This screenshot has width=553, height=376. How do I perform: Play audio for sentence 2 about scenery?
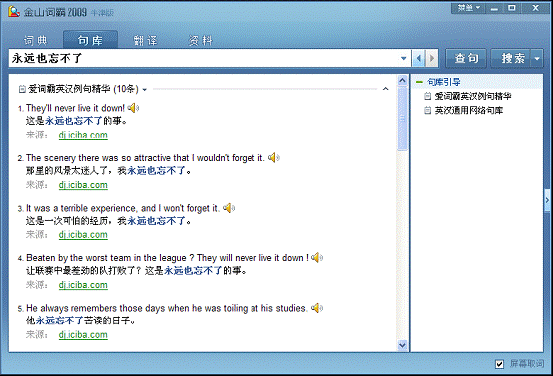273,158
